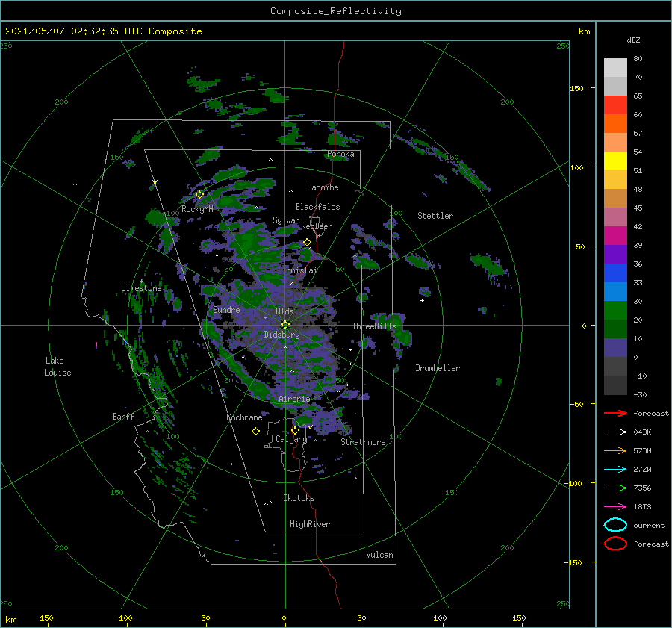Click the Didsbury city label

click(x=281, y=335)
